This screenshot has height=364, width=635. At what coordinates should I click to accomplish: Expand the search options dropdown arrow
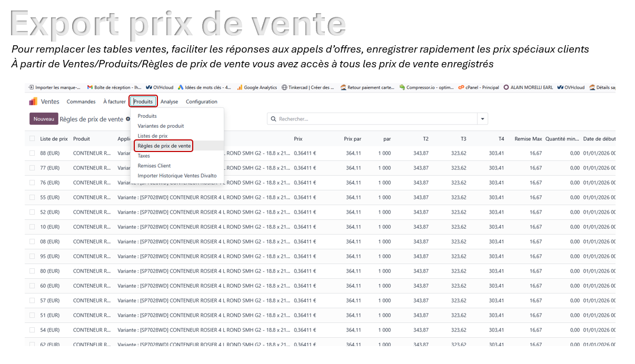482,119
